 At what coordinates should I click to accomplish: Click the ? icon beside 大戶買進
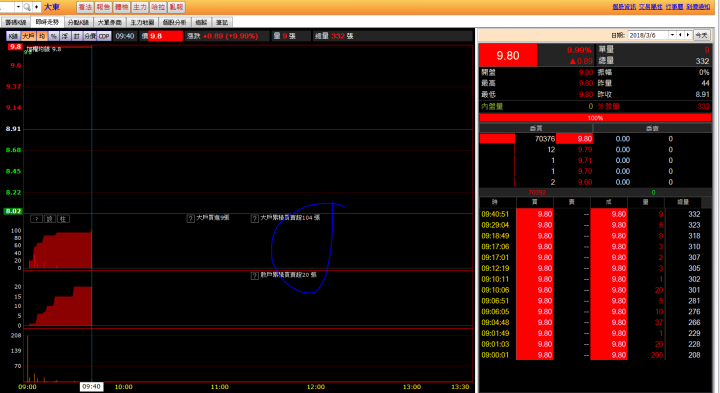(191, 219)
